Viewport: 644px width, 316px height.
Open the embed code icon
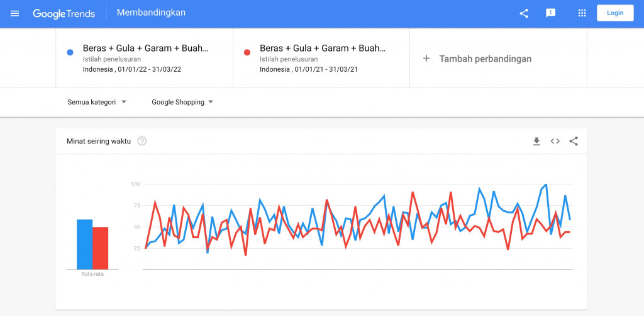555,142
